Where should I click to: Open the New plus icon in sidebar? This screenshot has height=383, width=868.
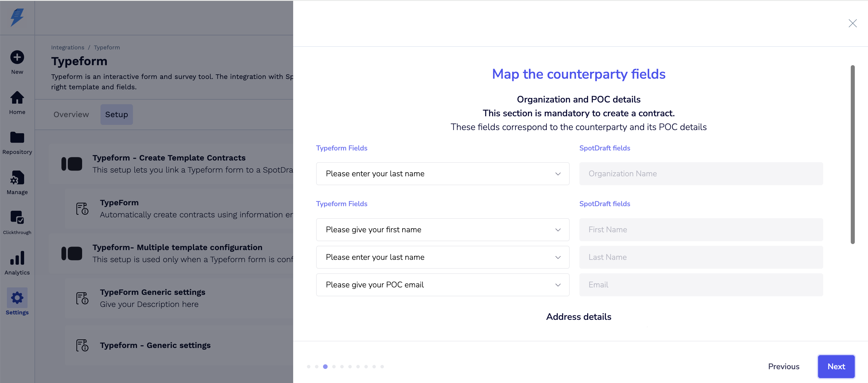[x=17, y=57]
